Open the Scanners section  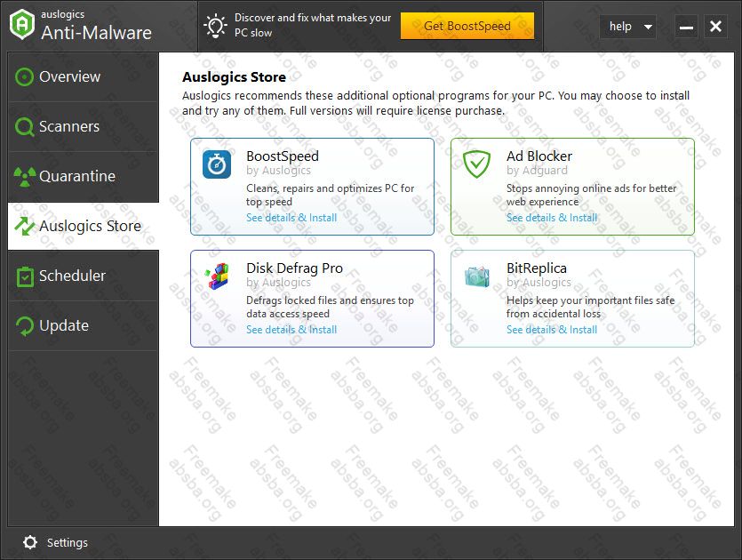84,127
